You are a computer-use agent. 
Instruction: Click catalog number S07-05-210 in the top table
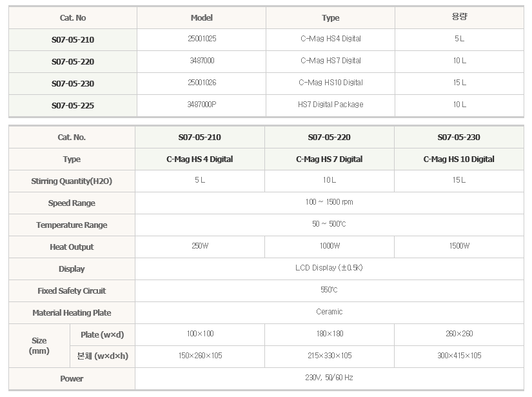(x=72, y=40)
